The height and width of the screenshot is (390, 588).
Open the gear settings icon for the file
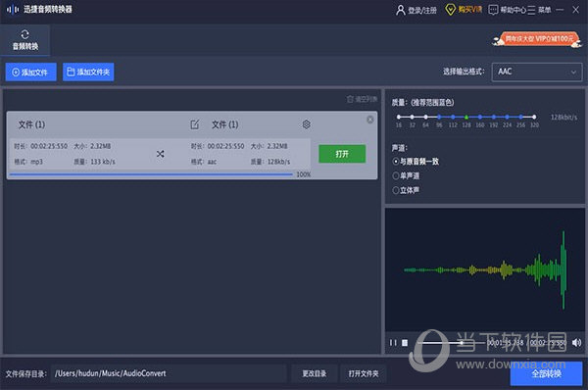[x=306, y=124]
